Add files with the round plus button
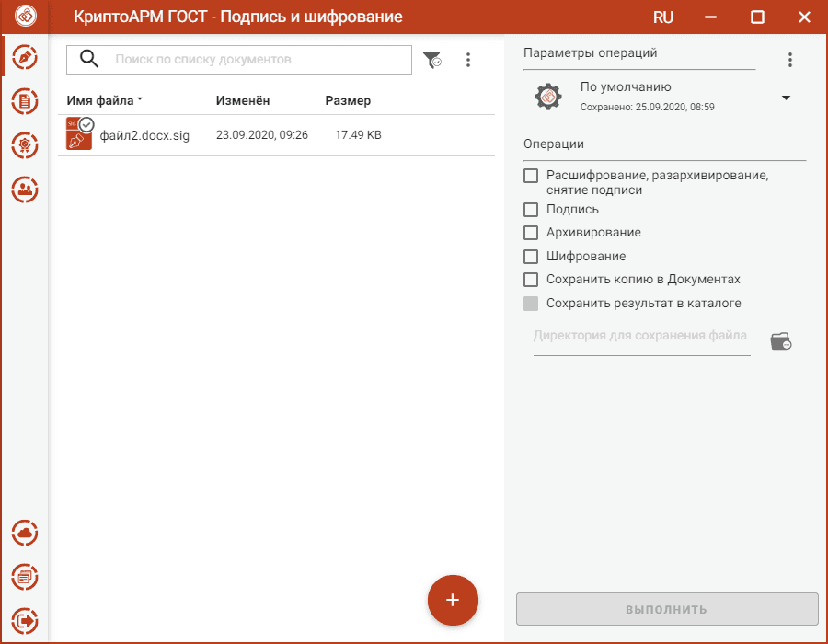The width and height of the screenshot is (828, 644). pyautogui.click(x=453, y=600)
